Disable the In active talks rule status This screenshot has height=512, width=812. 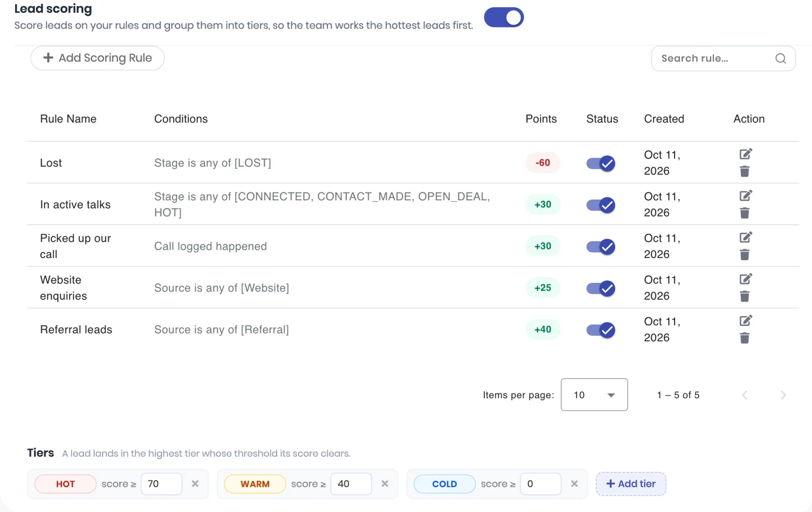[601, 205]
